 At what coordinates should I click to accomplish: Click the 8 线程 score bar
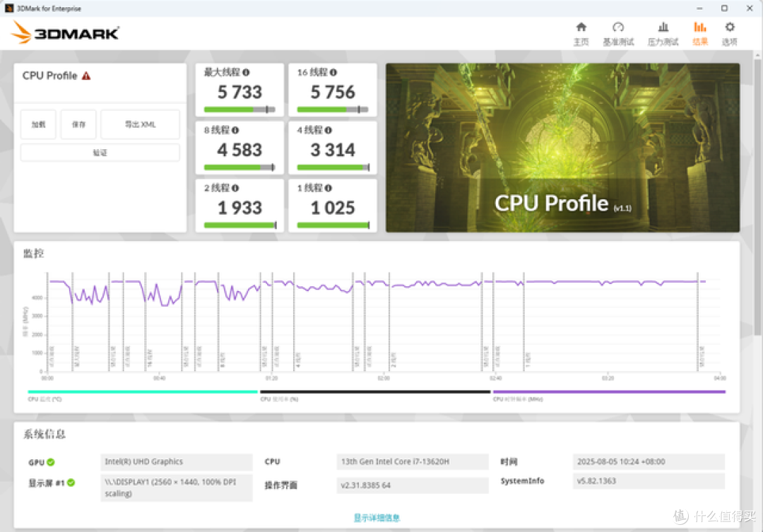coord(240,167)
